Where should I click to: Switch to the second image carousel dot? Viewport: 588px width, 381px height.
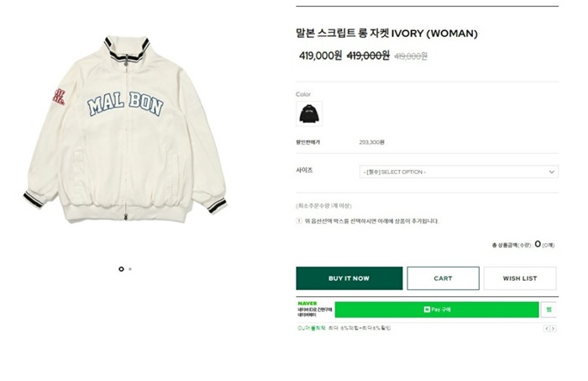[x=130, y=269]
